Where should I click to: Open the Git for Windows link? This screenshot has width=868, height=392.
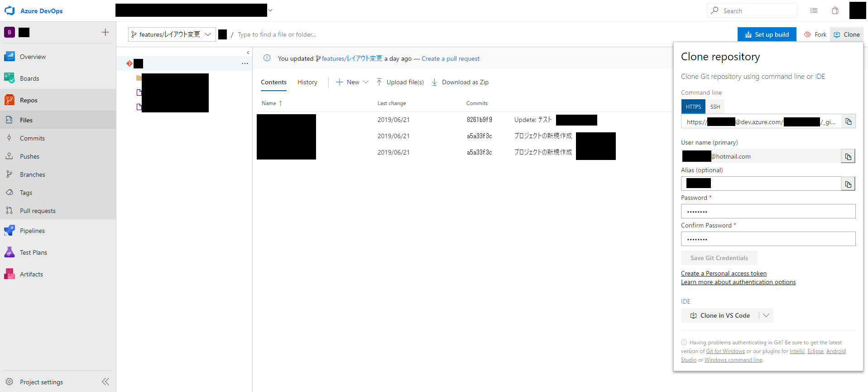725,351
